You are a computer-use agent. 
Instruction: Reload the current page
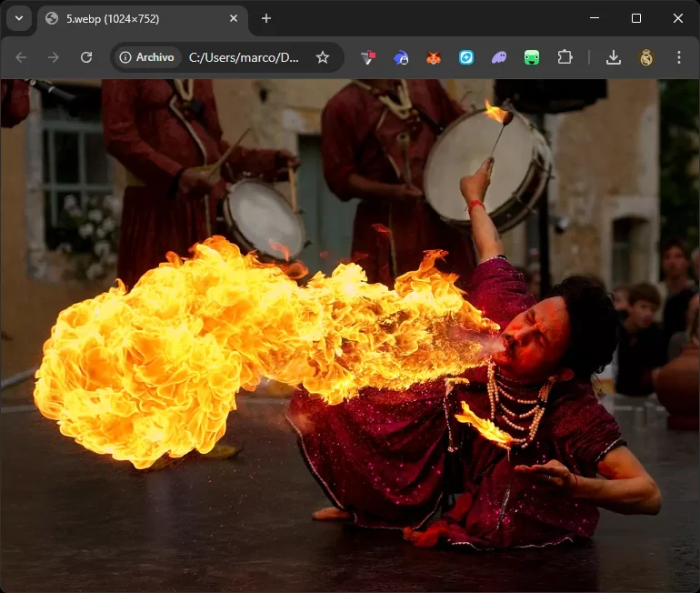pos(86,57)
